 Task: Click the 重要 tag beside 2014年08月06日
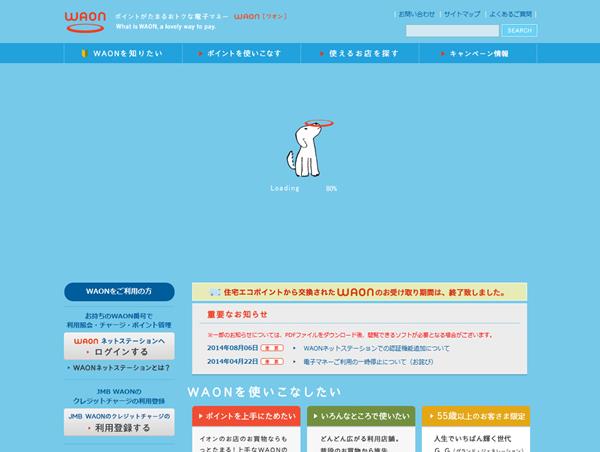coord(272,348)
